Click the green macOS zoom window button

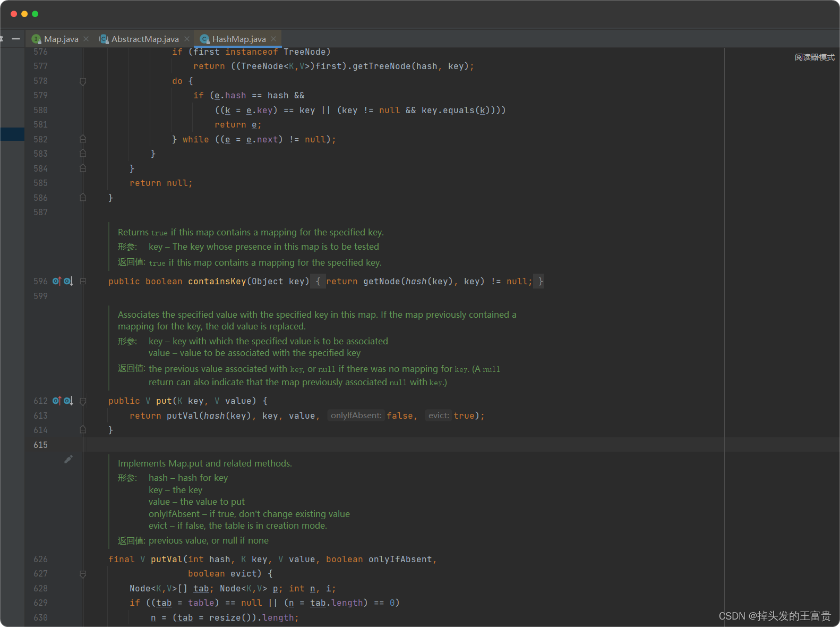(35, 14)
